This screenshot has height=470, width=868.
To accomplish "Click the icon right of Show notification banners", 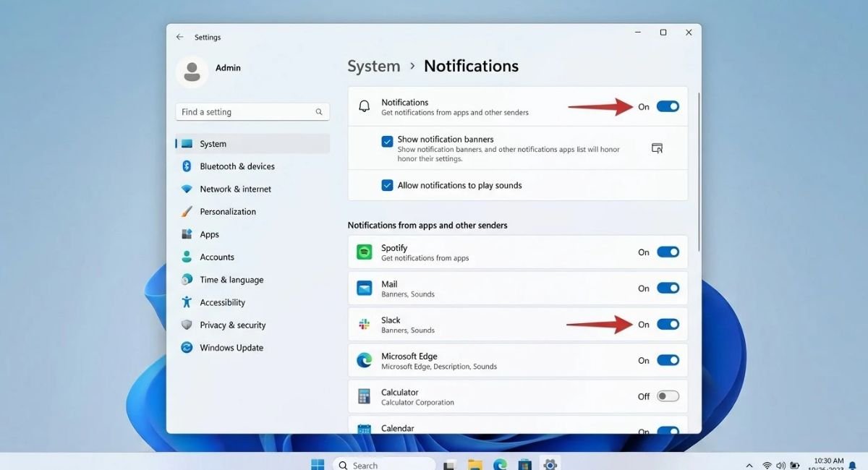I will [657, 148].
